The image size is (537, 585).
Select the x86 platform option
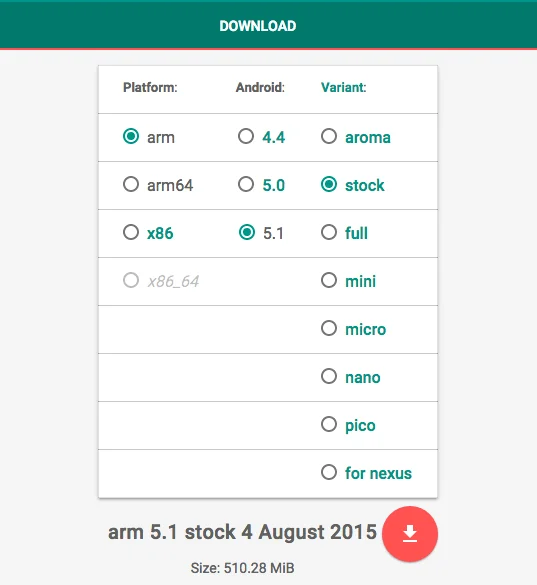(x=131, y=232)
